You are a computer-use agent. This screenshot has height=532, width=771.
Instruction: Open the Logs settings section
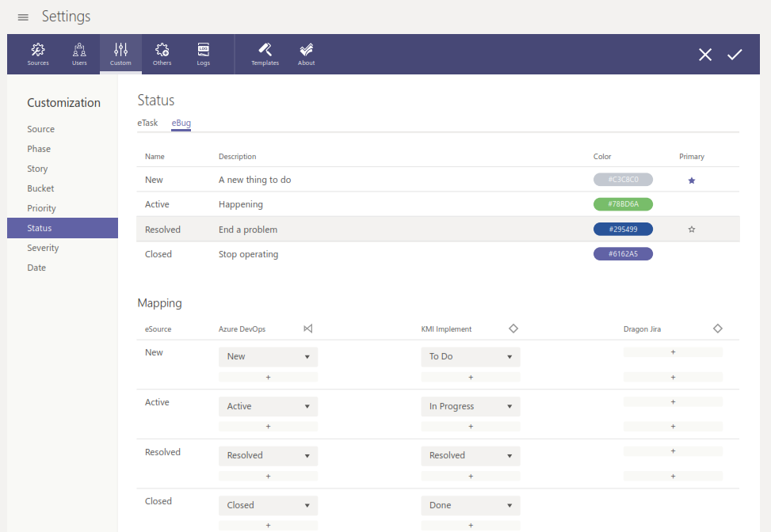pos(204,54)
